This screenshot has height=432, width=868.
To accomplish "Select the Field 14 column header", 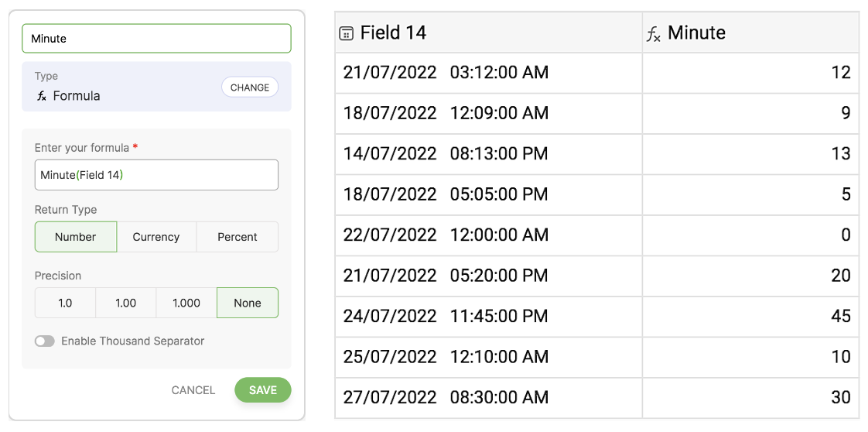I will (488, 33).
